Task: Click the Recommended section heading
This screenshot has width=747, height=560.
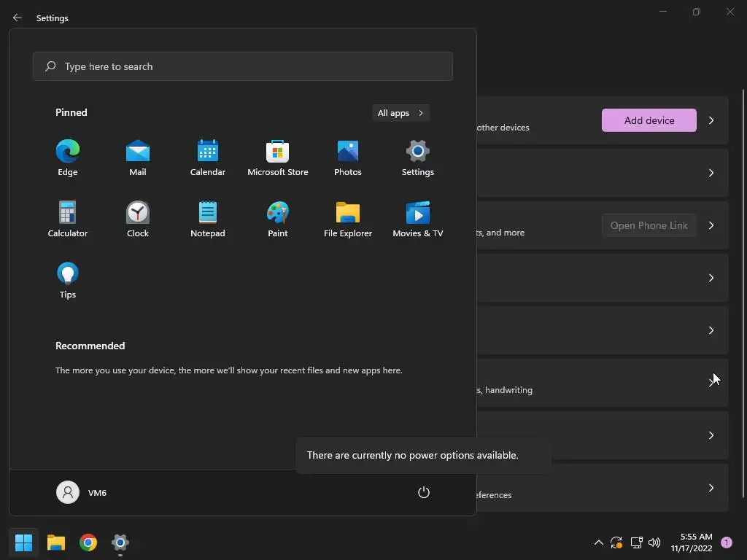Action: 90,346
